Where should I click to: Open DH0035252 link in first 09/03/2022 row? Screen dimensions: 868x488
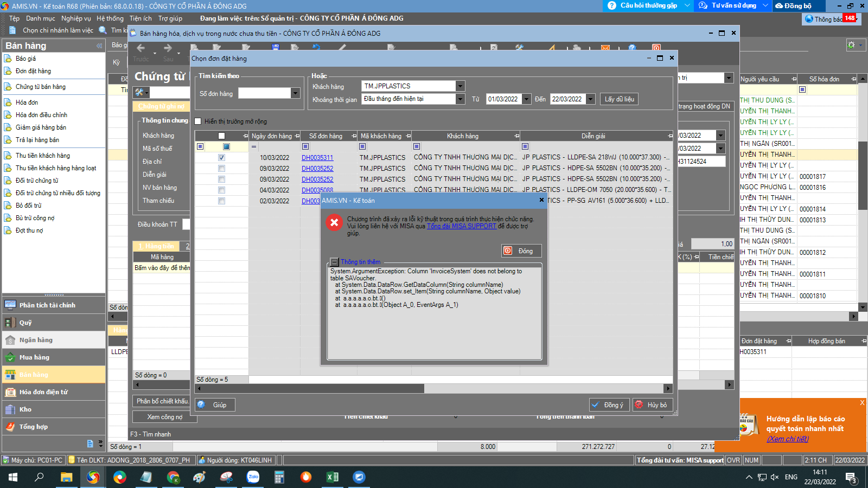click(x=317, y=169)
